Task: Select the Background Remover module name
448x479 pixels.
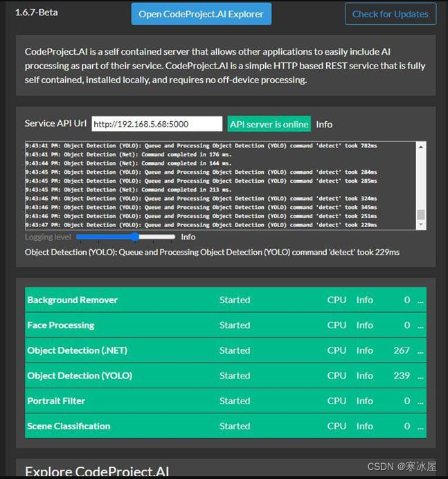Action: (x=73, y=300)
